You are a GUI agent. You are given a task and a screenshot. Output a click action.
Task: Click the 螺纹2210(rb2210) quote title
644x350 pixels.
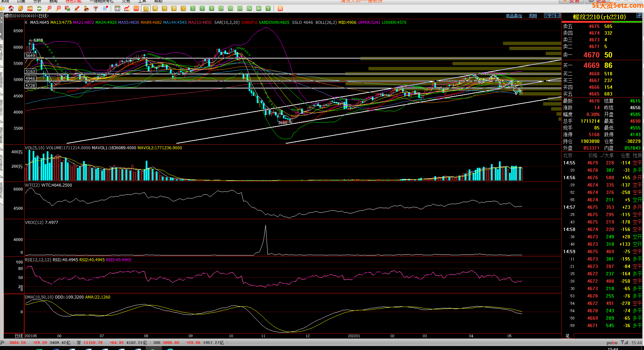pyautogui.click(x=599, y=17)
